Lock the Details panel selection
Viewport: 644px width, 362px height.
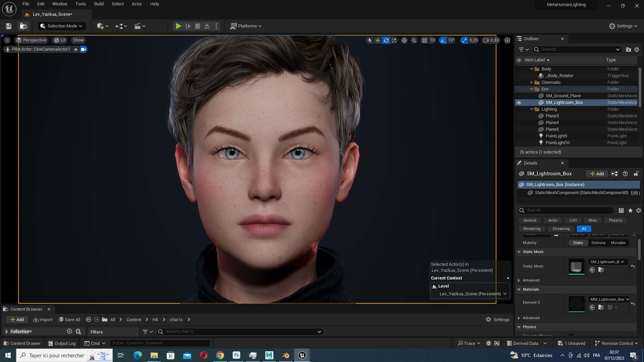point(636,174)
